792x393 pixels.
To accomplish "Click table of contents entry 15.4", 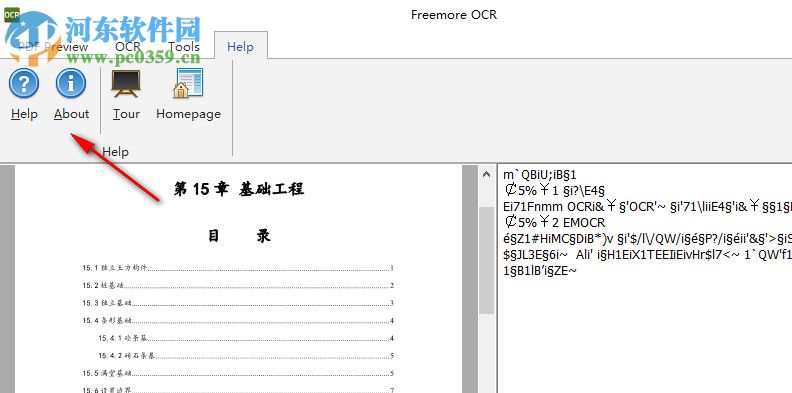I will (x=238, y=321).
